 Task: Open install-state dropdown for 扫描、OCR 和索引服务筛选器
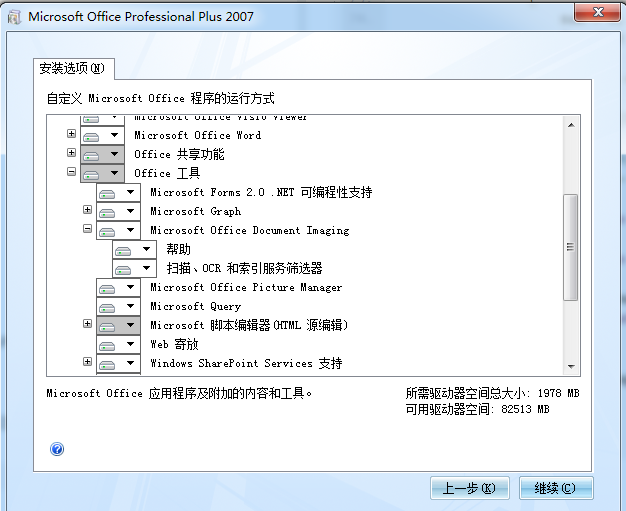tap(134, 268)
